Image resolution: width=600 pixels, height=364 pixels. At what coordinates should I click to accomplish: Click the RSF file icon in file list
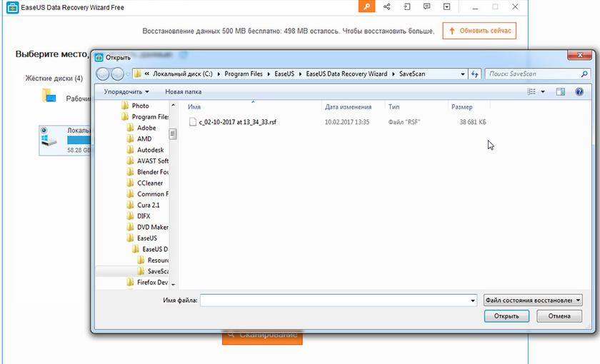pyautogui.click(x=193, y=122)
